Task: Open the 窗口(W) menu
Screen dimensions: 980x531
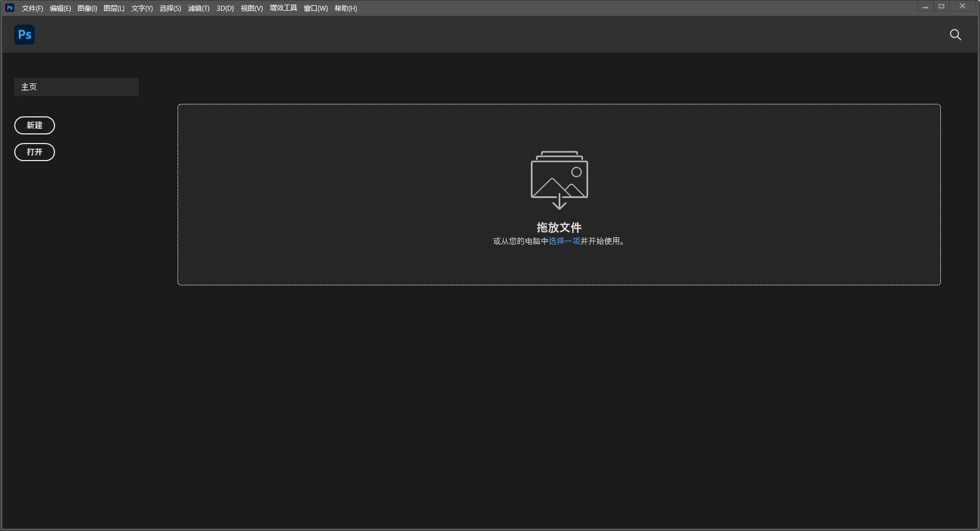Action: pyautogui.click(x=315, y=8)
